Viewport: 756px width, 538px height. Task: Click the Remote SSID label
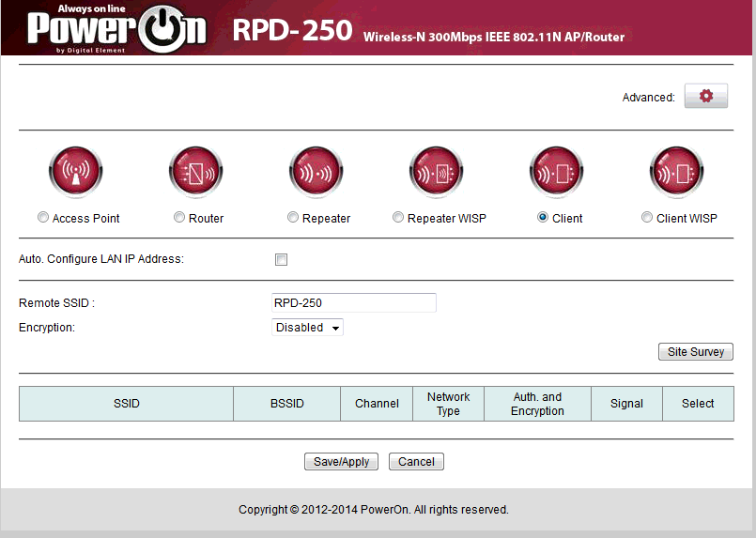click(x=57, y=302)
